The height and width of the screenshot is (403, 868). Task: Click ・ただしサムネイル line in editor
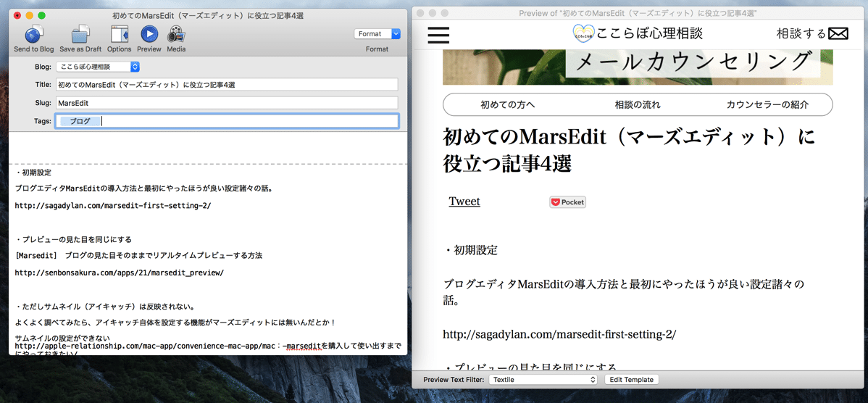(x=104, y=306)
